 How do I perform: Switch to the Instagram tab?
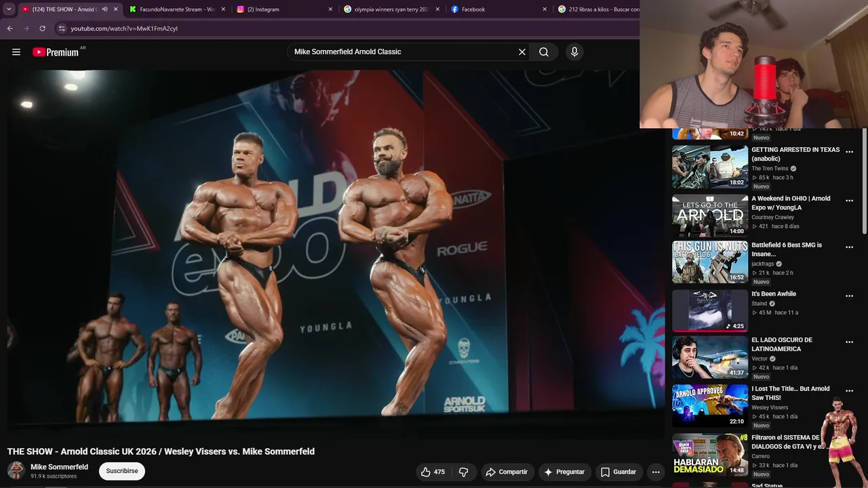coord(283,9)
